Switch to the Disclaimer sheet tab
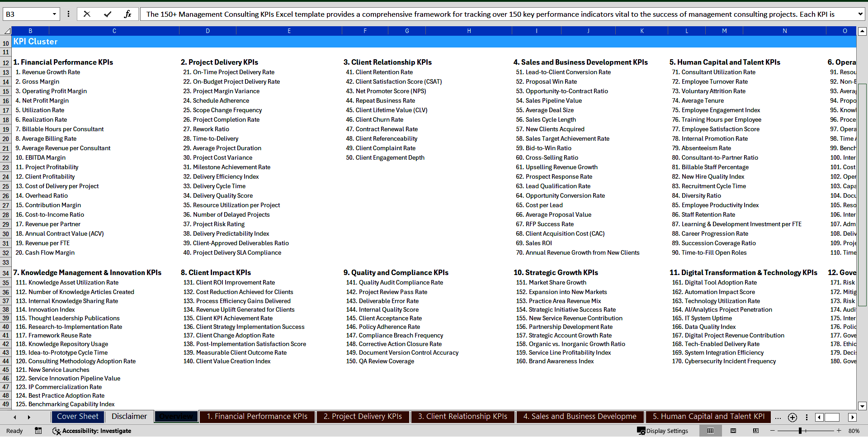 click(129, 417)
